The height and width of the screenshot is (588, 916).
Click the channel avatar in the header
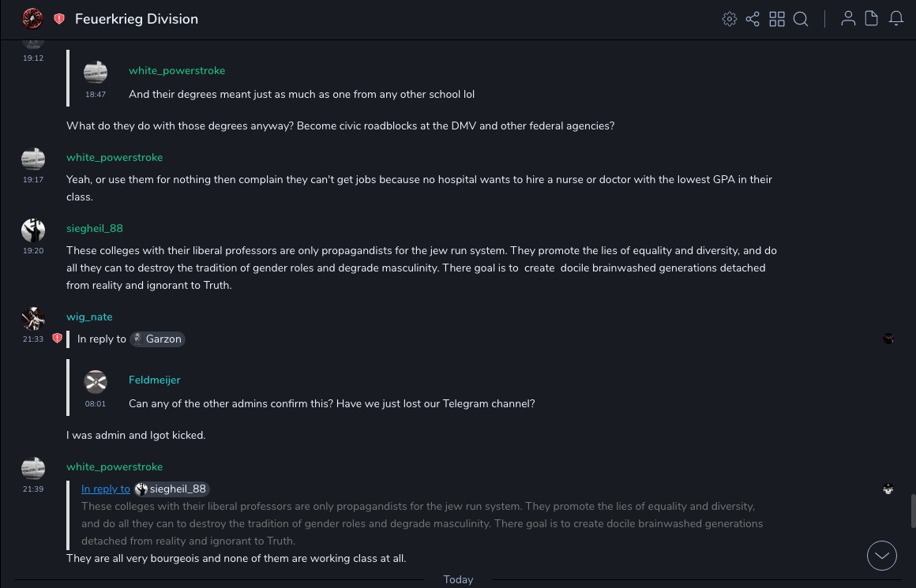click(x=32, y=19)
